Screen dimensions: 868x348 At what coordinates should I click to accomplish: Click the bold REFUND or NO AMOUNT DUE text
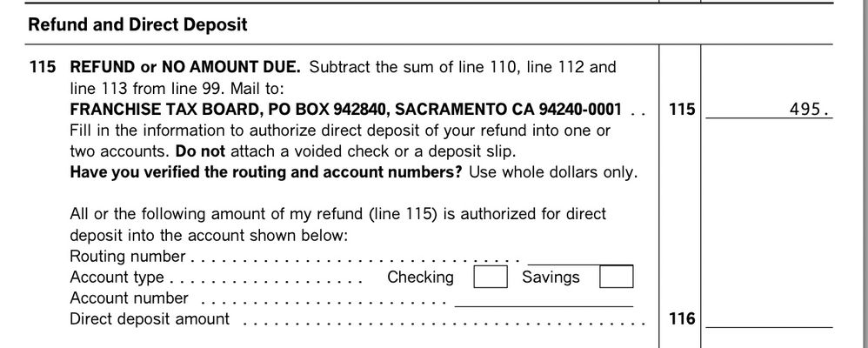coord(185,68)
